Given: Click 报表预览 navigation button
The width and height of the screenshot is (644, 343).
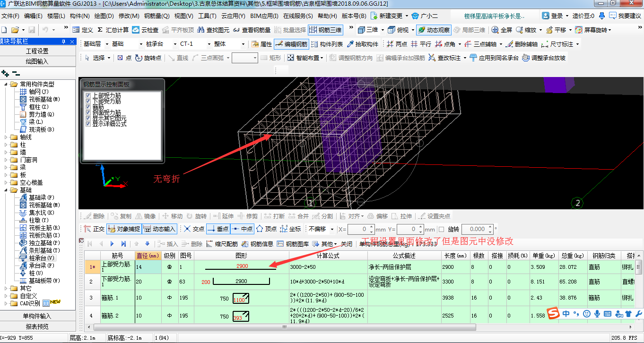Looking at the screenshot, I should tap(37, 326).
